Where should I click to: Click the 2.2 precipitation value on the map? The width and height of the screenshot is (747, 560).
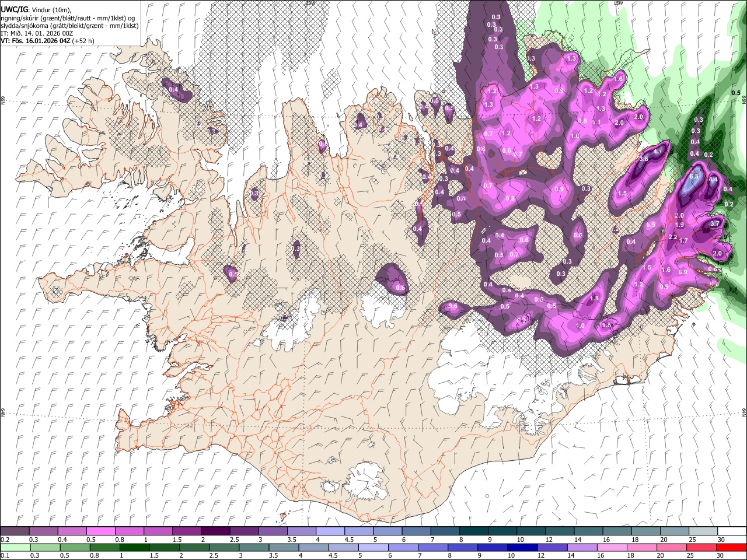tap(672, 237)
